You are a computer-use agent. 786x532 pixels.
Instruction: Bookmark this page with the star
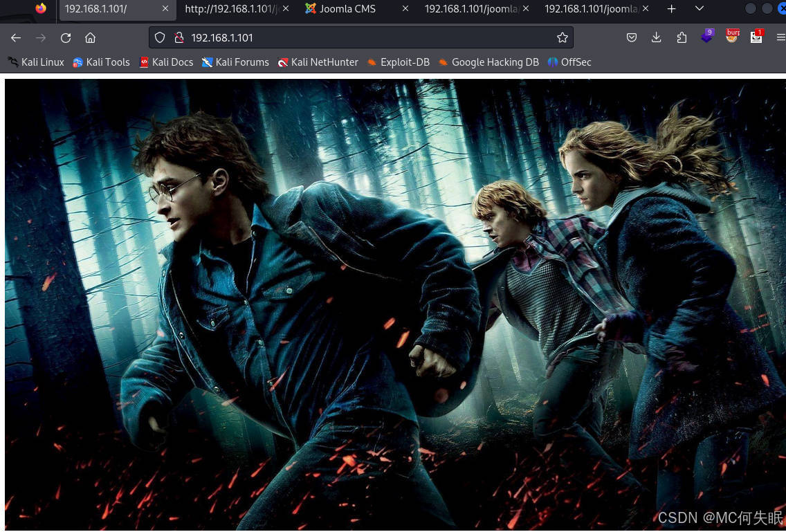pos(563,37)
